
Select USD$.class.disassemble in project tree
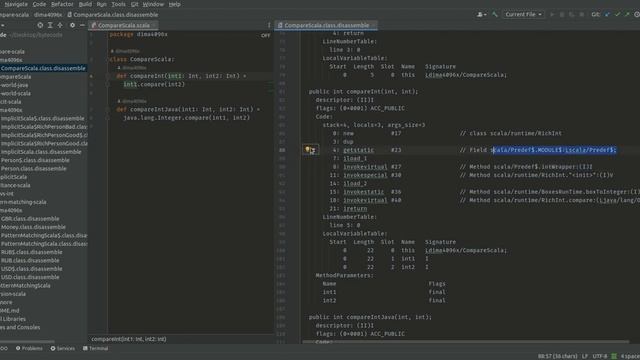click(x=31, y=269)
